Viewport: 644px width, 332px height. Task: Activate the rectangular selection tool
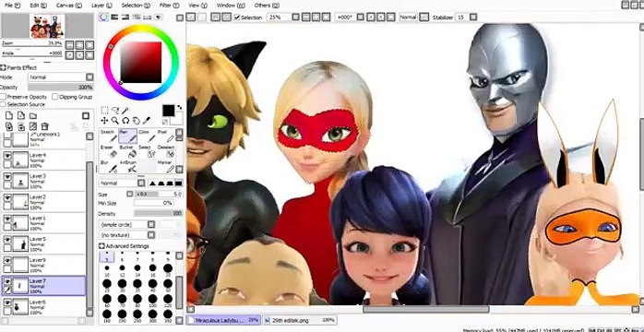pyautogui.click(x=104, y=110)
